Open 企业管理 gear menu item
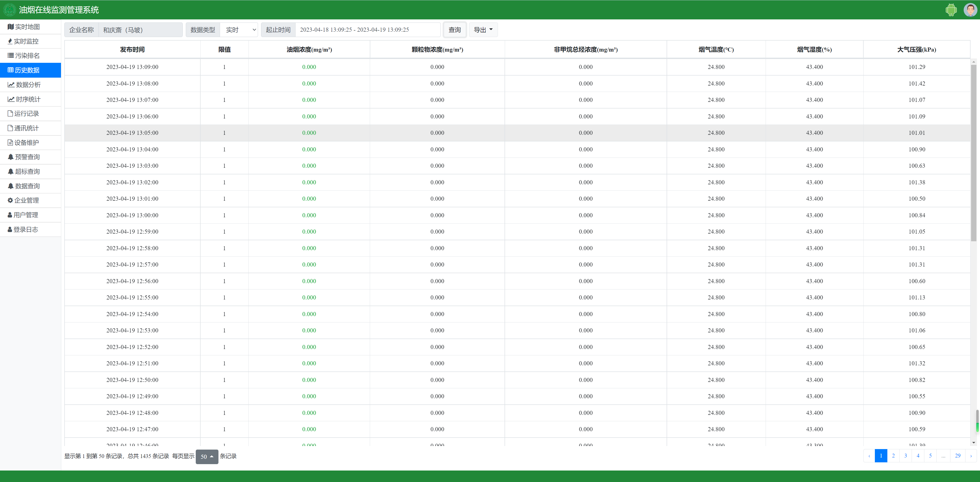The image size is (980, 482). click(23, 200)
